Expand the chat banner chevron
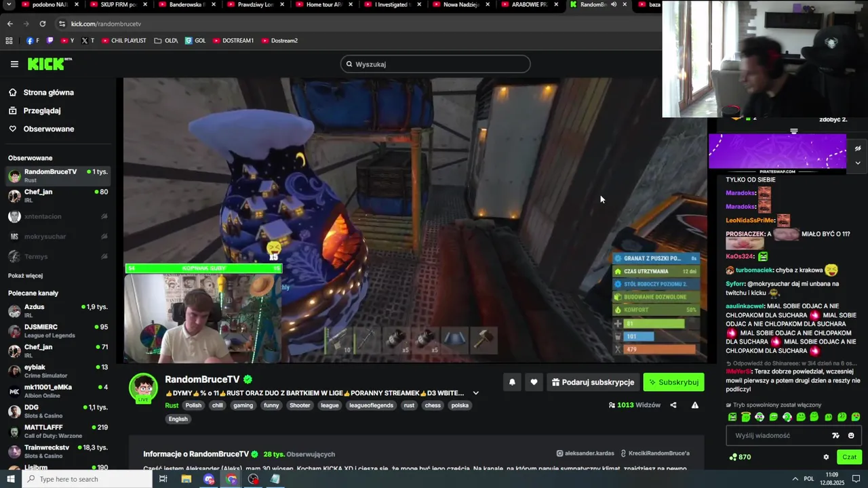 point(858,163)
